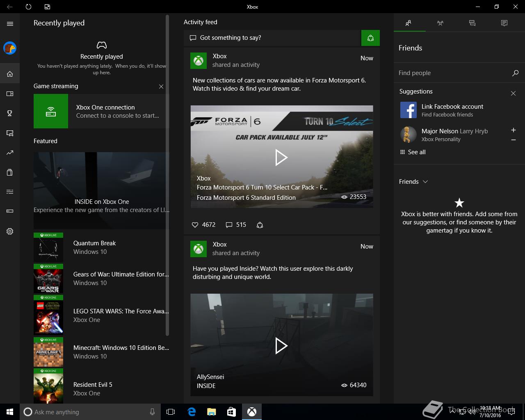Open the Achievements trophy icon
Viewport: 525px width, 420px height.
(x=10, y=113)
